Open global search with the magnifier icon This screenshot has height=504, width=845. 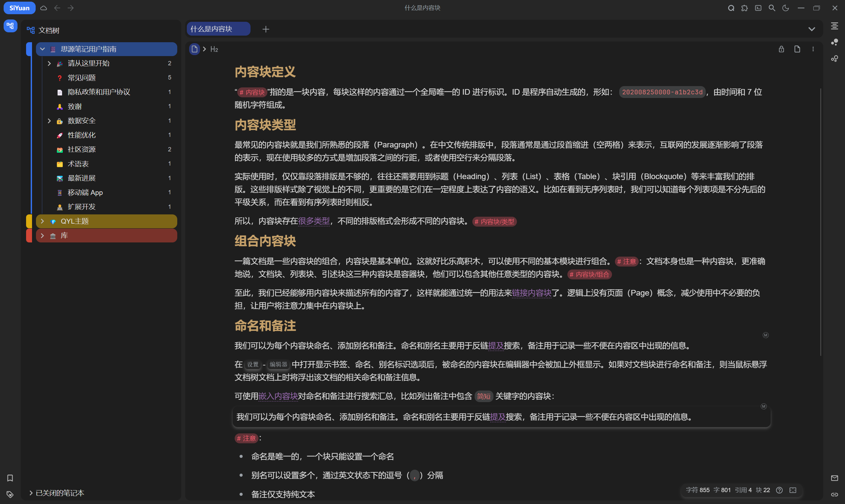772,8
